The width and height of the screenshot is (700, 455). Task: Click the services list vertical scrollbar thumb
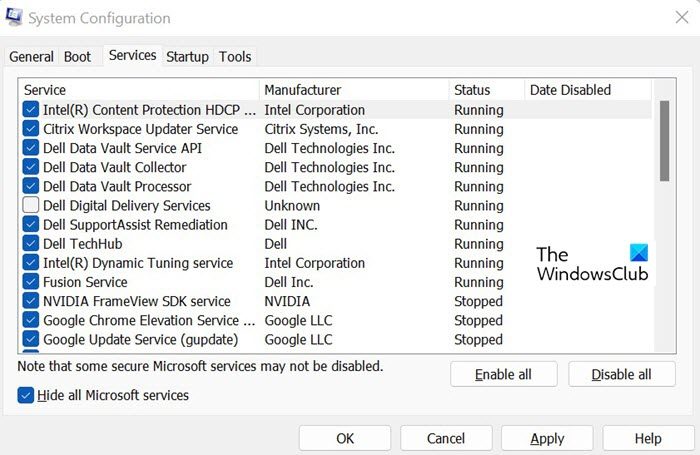664,141
